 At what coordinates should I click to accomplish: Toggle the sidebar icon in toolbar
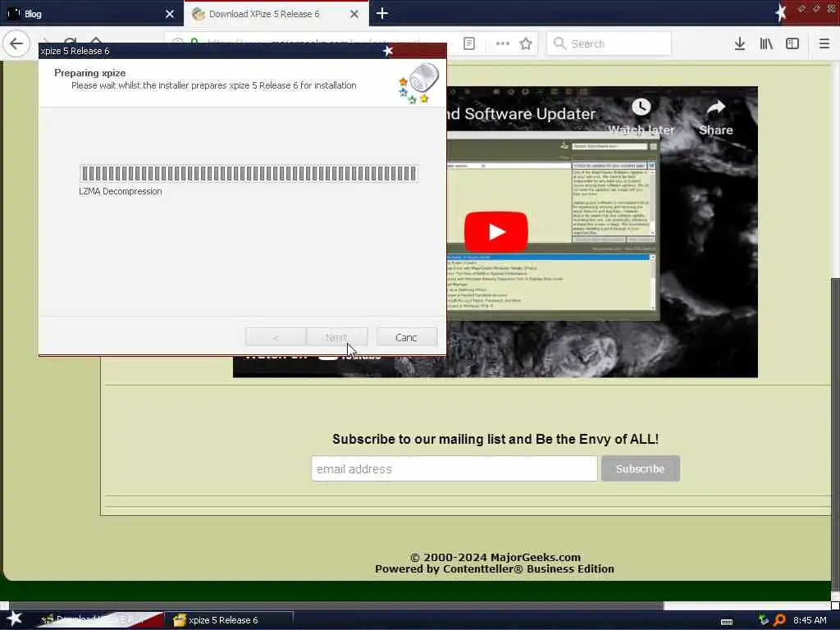tap(792, 43)
